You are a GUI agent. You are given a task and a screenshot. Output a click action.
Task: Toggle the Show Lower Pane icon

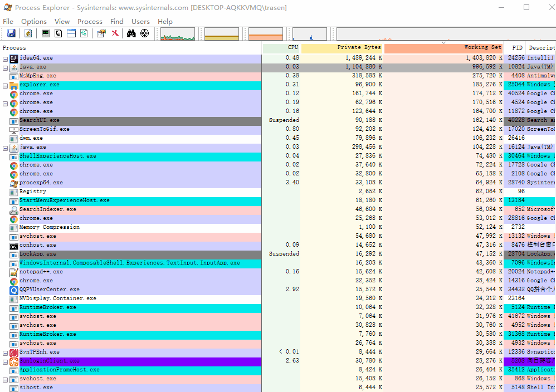(71, 33)
